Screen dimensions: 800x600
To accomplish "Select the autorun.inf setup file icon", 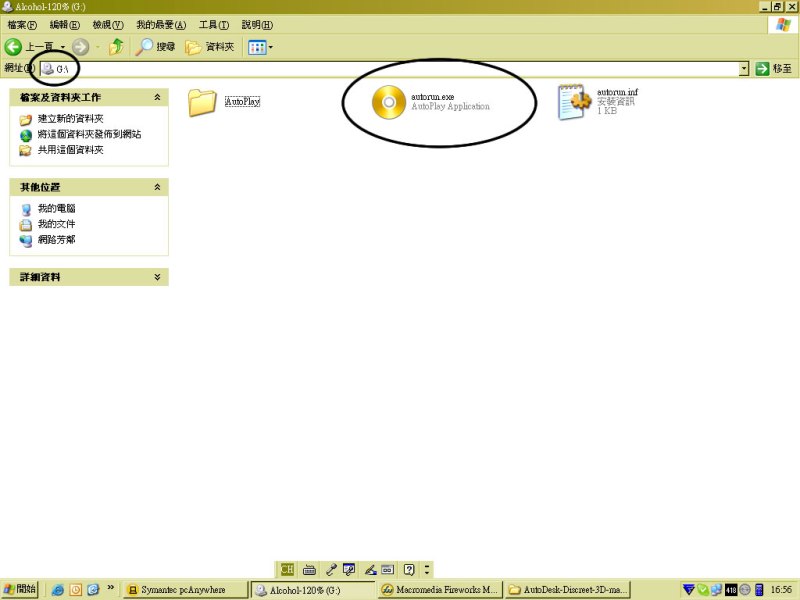I will [574, 102].
